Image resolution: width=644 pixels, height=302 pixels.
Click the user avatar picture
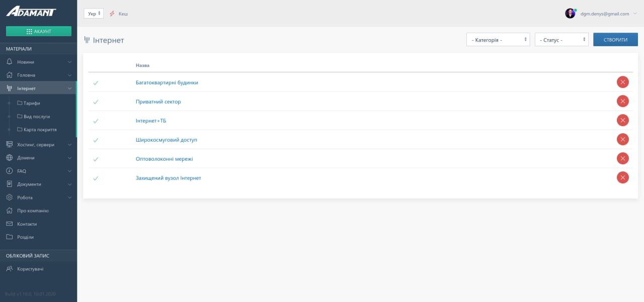(570, 14)
